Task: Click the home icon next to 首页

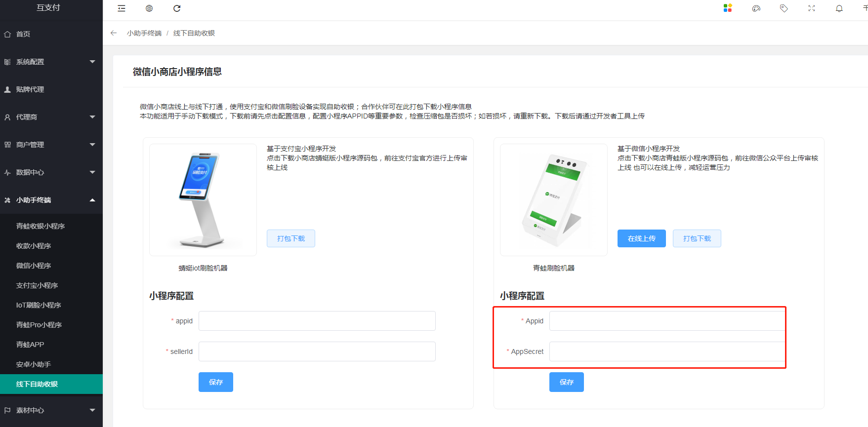Action: pyautogui.click(x=7, y=34)
